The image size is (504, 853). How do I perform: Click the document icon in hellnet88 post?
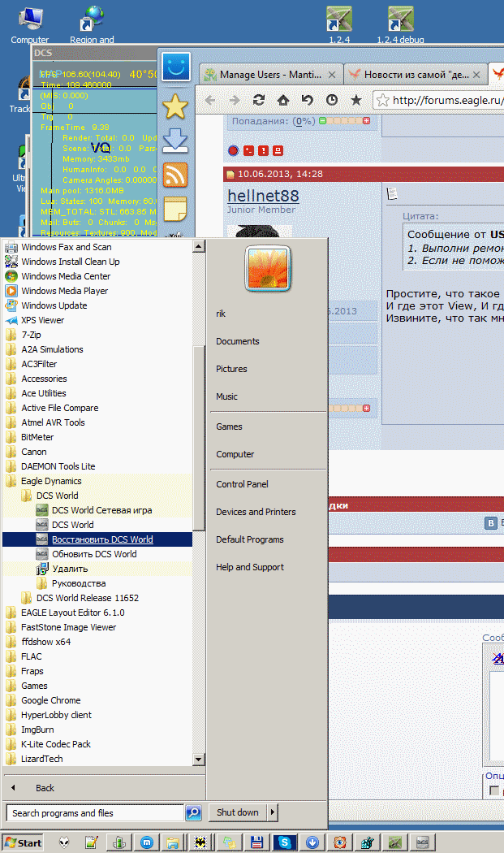(x=392, y=193)
